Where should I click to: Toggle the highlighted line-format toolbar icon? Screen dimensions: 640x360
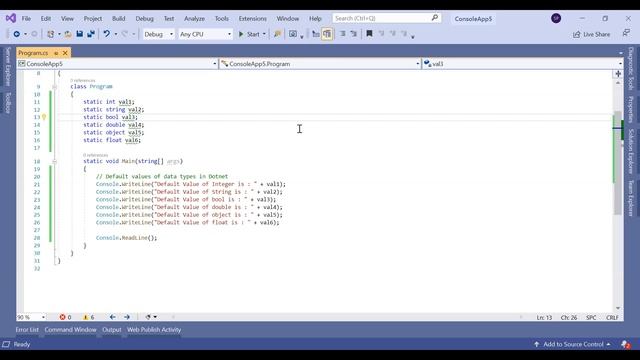[327, 34]
